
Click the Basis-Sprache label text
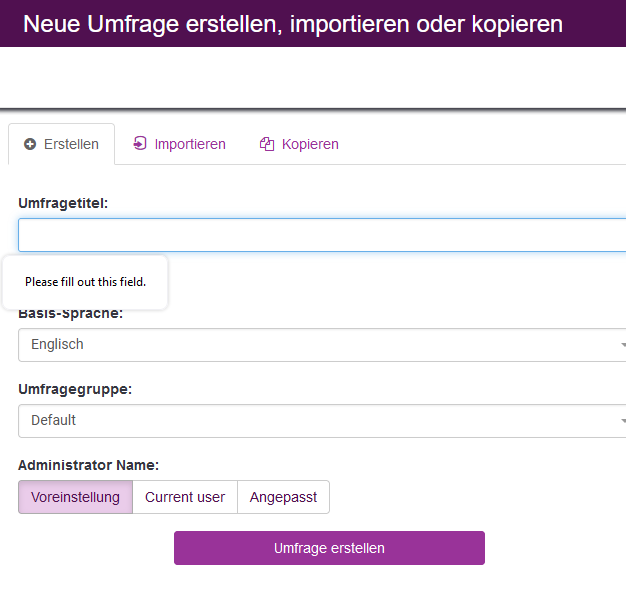tap(70, 313)
